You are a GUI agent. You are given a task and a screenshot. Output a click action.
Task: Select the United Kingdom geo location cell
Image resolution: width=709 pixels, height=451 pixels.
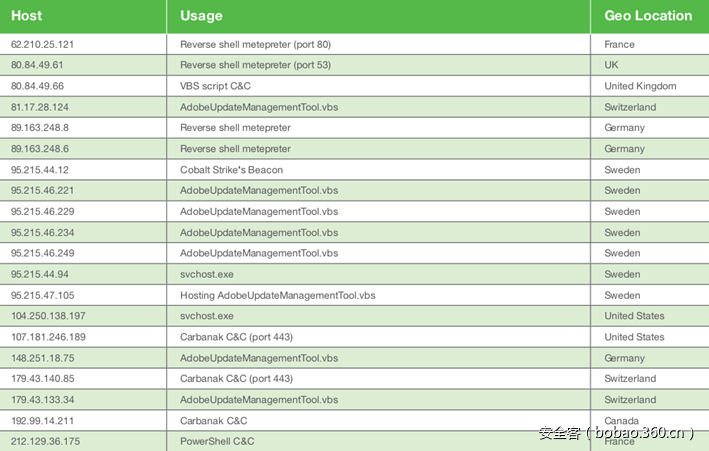640,86
